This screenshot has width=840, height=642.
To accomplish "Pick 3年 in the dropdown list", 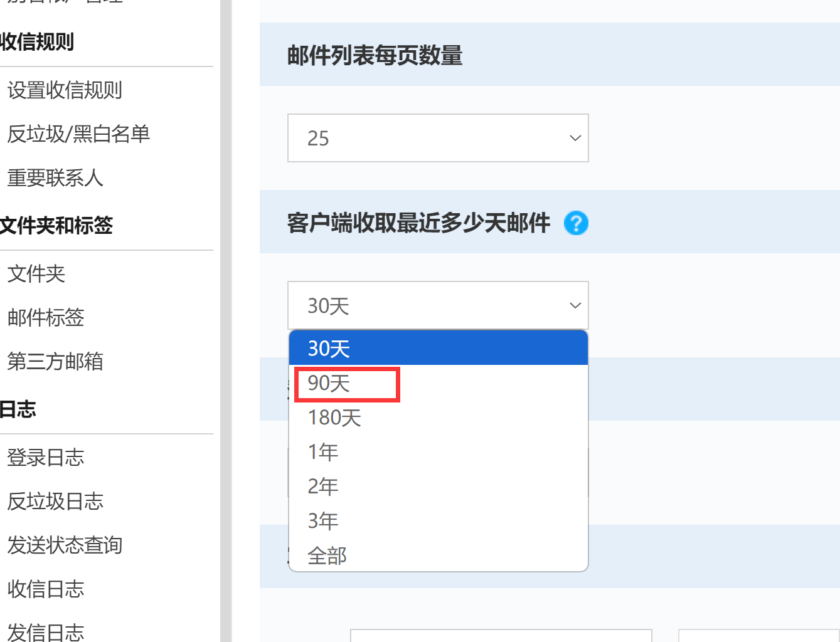I will pyautogui.click(x=438, y=521).
